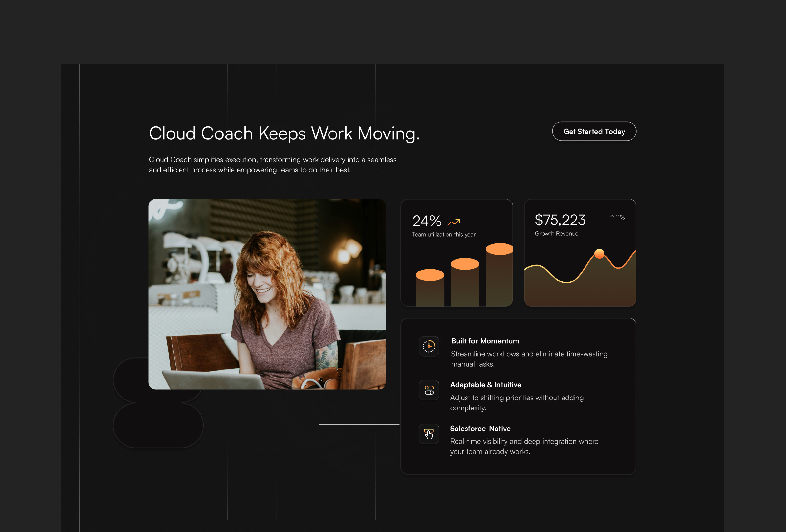Viewport: 786px width, 532px height.
Task: Click the clock icon beside Built for Momentum
Action: pos(428,346)
